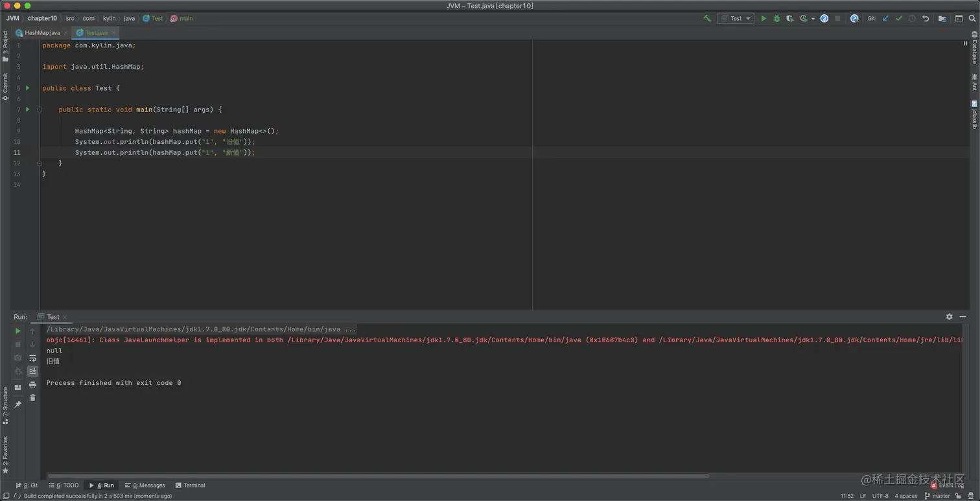Click run gutter arrow beside class Test
Image resolution: width=980 pixels, height=501 pixels.
[x=27, y=87]
